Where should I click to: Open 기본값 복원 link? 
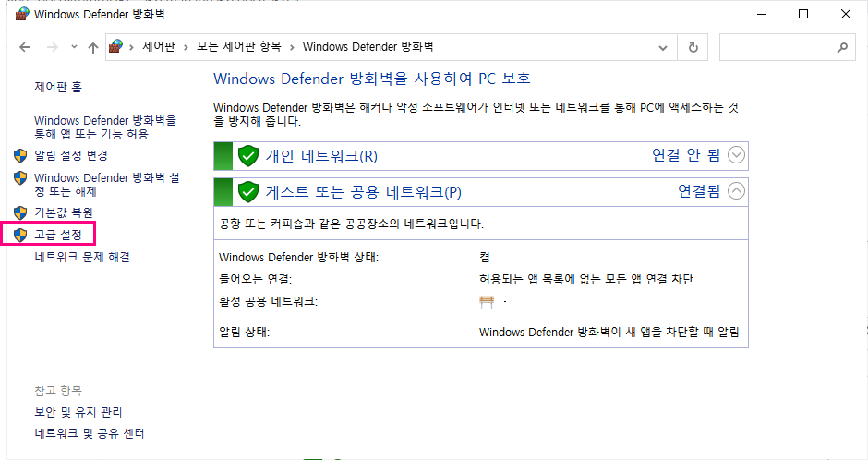coord(64,212)
